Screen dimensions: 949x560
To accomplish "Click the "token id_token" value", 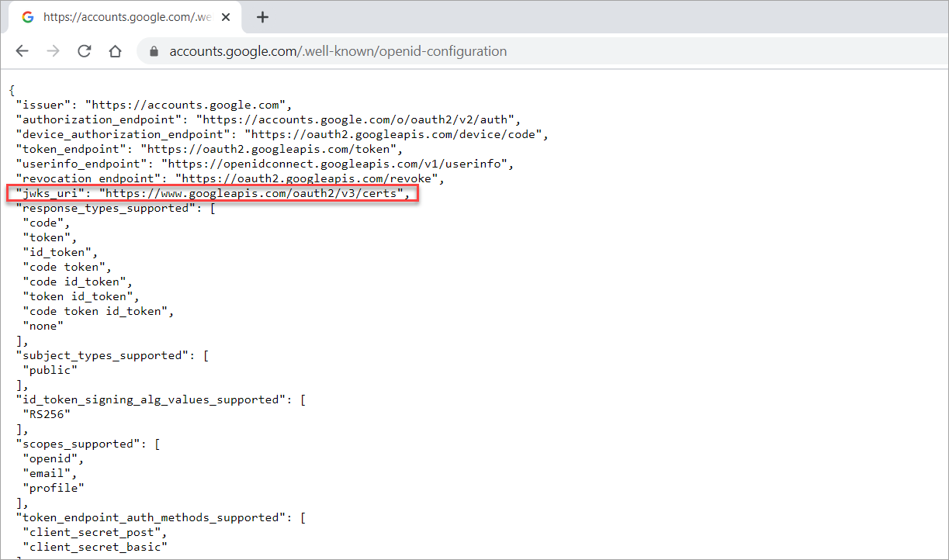I will 78,296.
